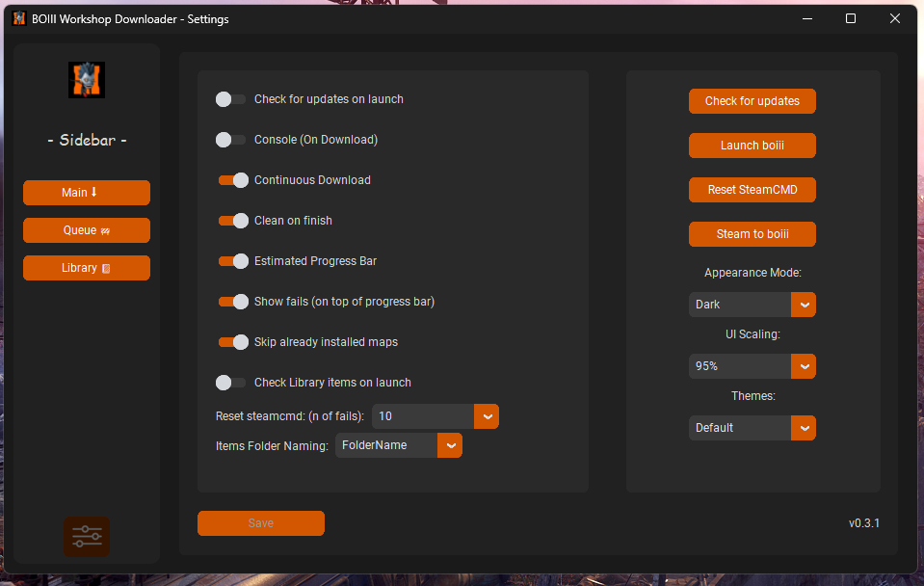Viewport: 924px width, 586px height.
Task: Click the app logo in the sidebar
Action: (x=86, y=80)
